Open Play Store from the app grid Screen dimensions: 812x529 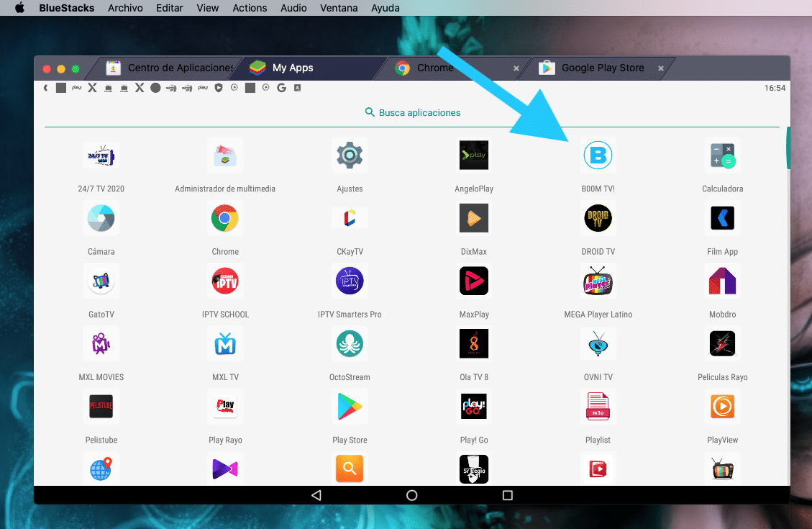[350, 406]
